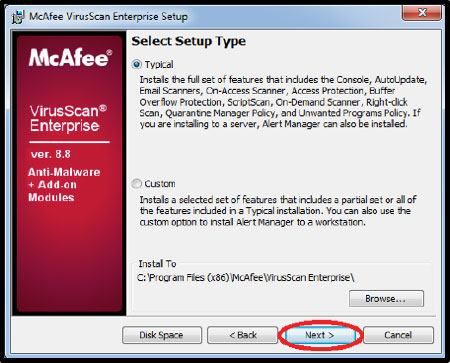The height and width of the screenshot is (363, 450).
Task: Click the Select Setup Type heading
Action: click(x=189, y=41)
